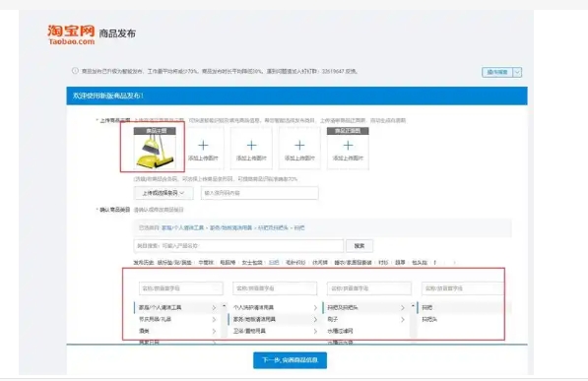Focus the barcode content input field
The image size is (588, 381).
259,193
